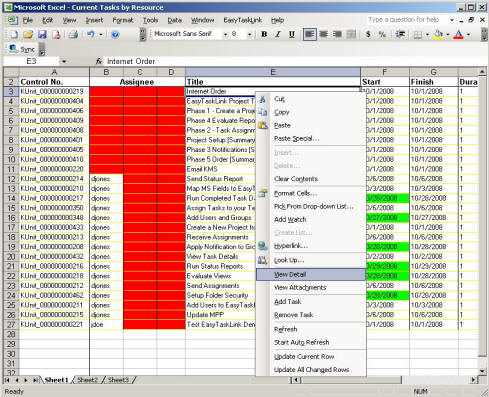Select Add Task in context menu
This screenshot has width=489, height=397.
point(311,302)
